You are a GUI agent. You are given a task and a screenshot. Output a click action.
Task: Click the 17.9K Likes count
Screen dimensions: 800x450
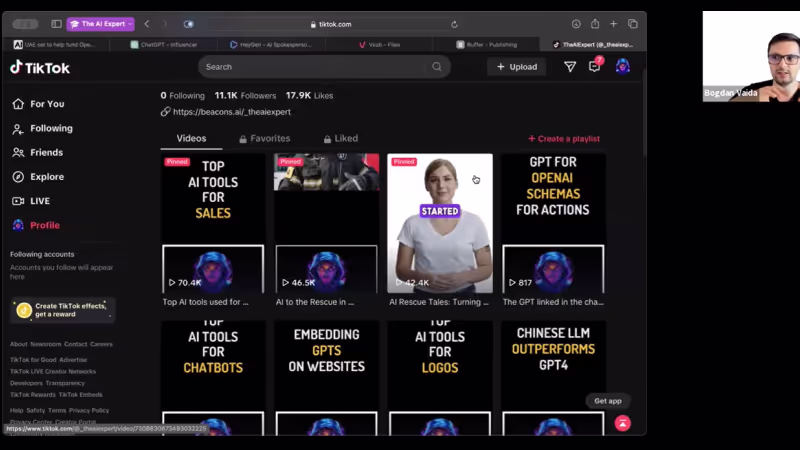point(309,95)
